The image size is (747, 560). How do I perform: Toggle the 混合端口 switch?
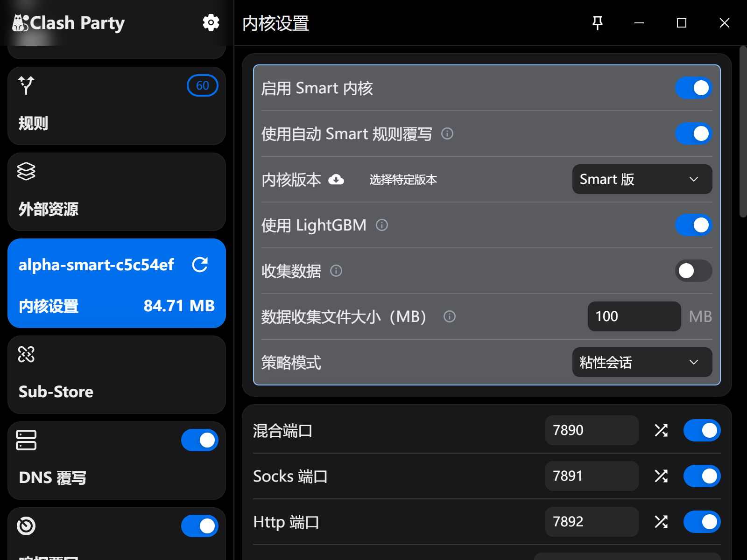pyautogui.click(x=702, y=430)
